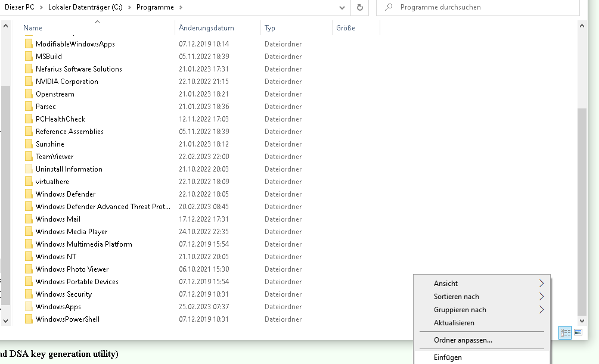Expand the Sortieren nach submenu
This screenshot has height=364, width=599.
(x=541, y=297)
